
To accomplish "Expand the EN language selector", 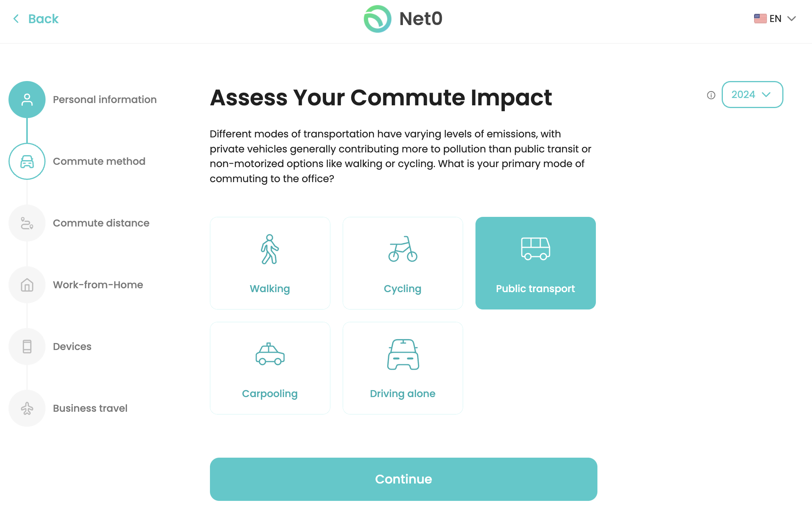I will pyautogui.click(x=776, y=19).
